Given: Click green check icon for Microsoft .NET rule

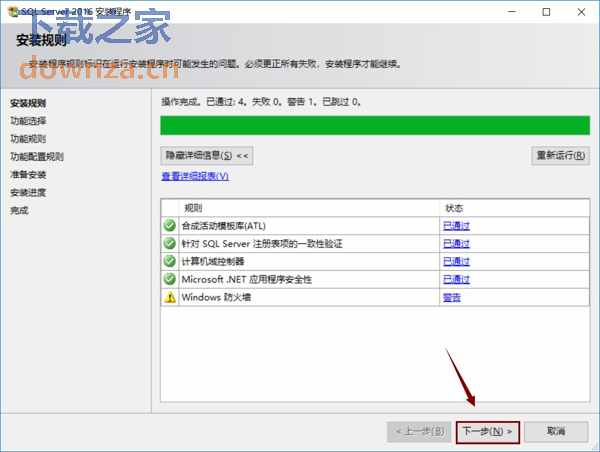Looking at the screenshot, I should (x=170, y=279).
